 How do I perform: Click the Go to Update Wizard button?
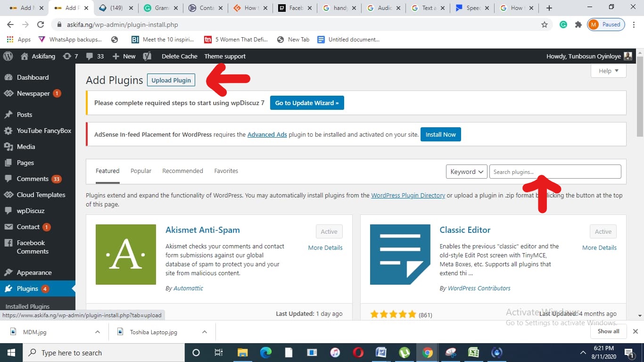[307, 103]
